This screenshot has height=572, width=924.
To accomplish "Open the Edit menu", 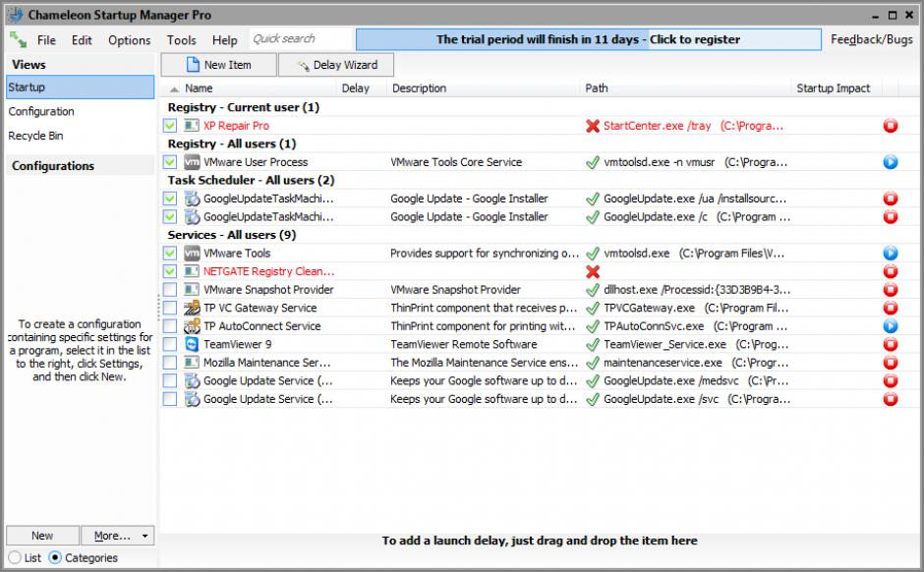I will click(x=82, y=40).
